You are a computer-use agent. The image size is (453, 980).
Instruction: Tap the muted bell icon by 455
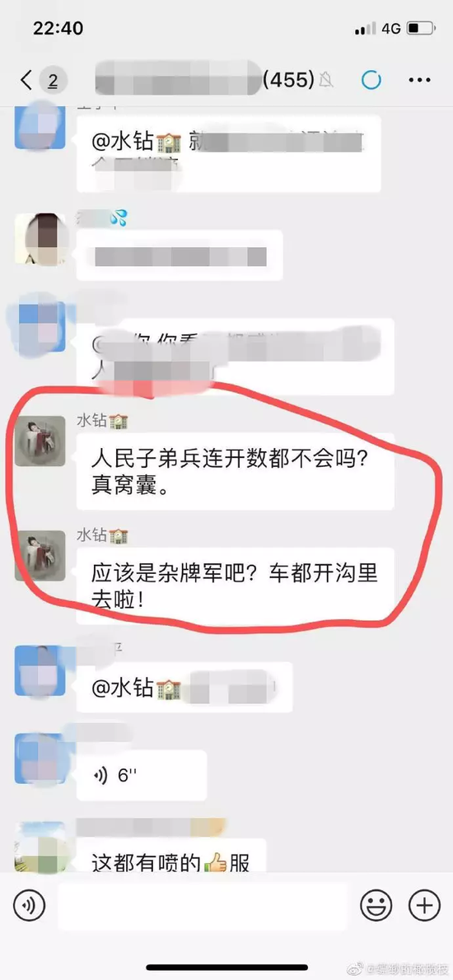[325, 79]
